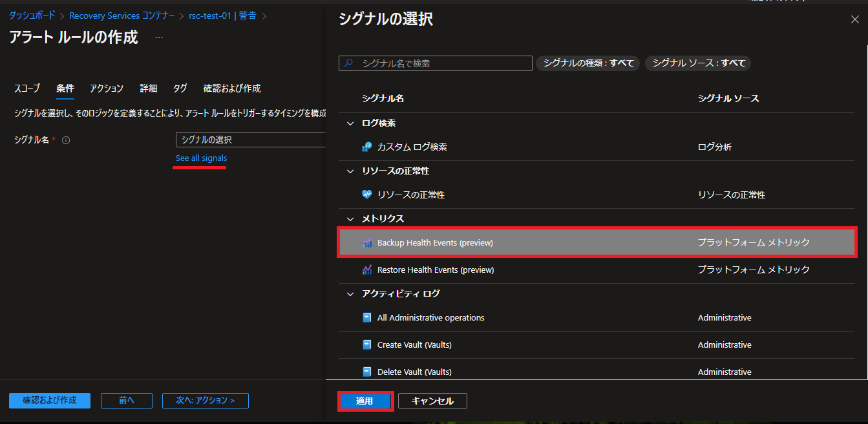This screenshot has height=424, width=868.
Task: Click the ログ分析 source cell
Action: tap(715, 147)
